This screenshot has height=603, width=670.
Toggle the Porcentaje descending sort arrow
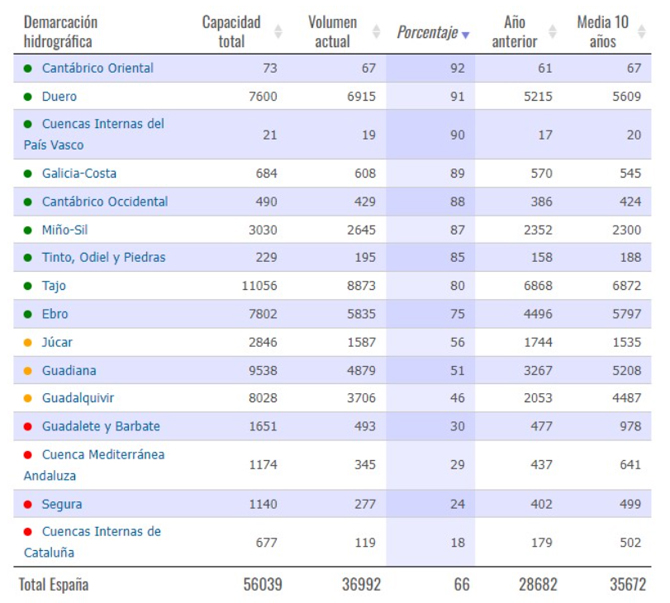[465, 34]
